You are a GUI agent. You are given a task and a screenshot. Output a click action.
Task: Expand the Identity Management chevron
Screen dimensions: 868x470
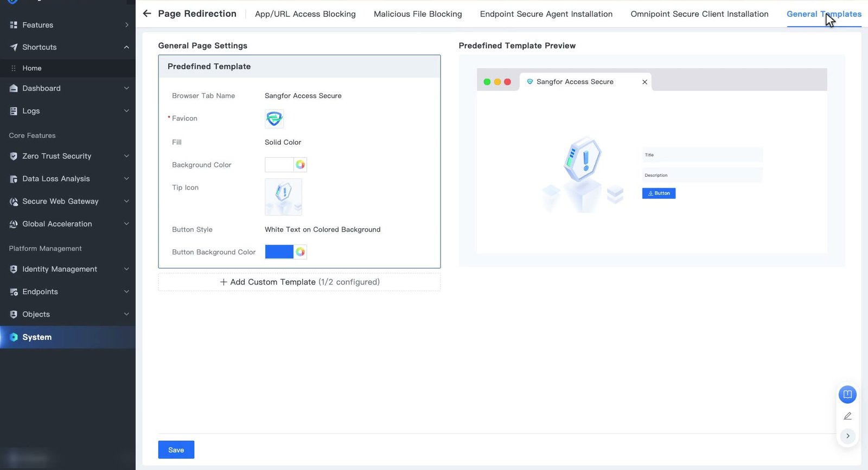pos(126,269)
